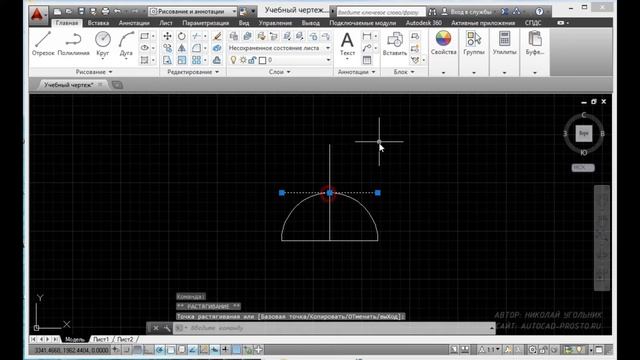
Task: Click the Вставить block insert tool
Action: [x=395, y=44]
